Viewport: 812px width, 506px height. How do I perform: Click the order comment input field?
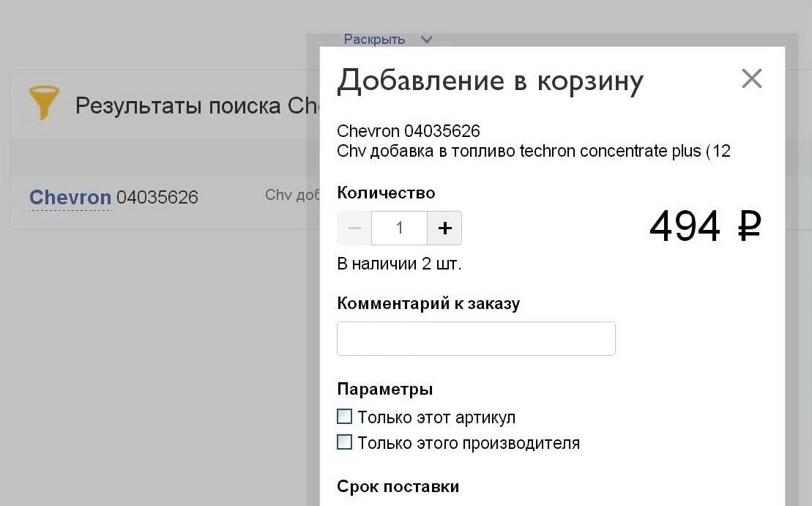pyautogui.click(x=476, y=339)
